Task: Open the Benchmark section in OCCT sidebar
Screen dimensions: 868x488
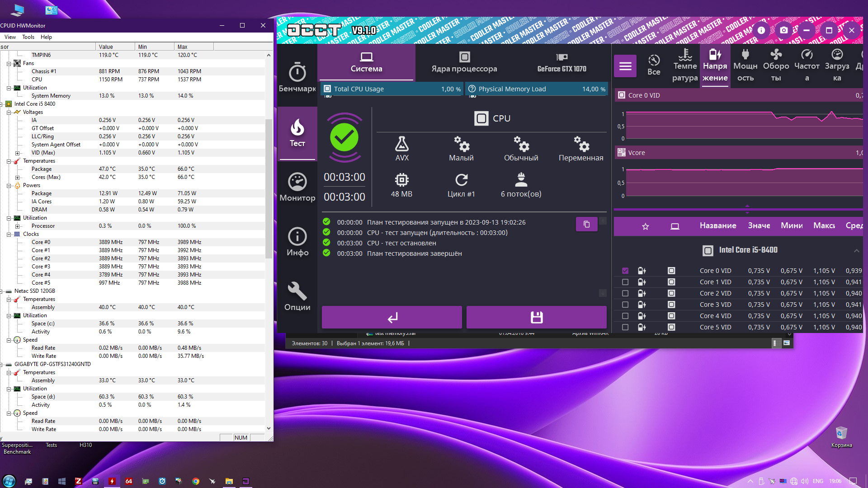Action: click(297, 77)
